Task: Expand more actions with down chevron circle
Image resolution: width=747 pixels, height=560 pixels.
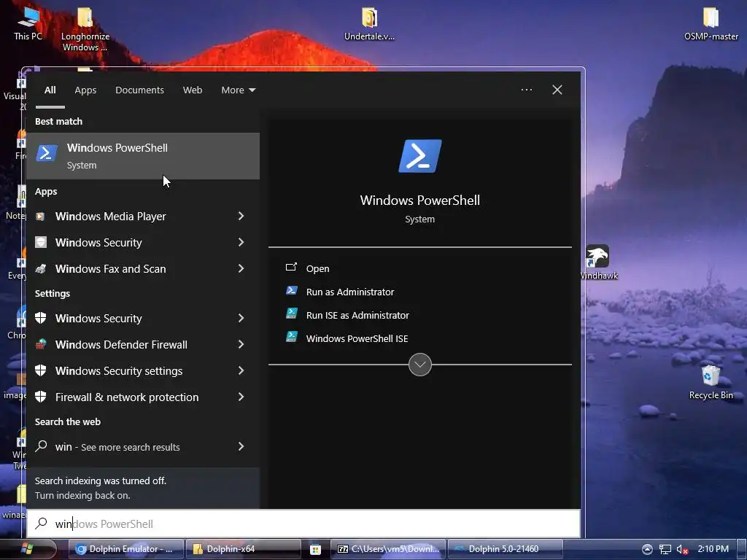Action: pyautogui.click(x=419, y=365)
